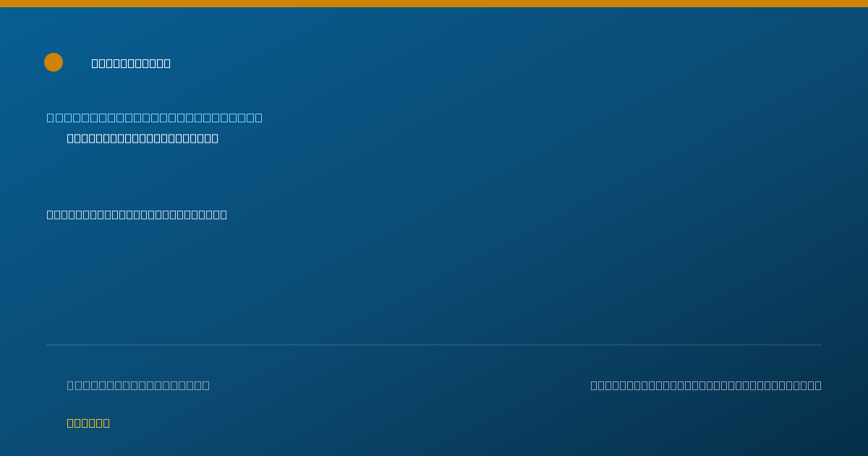Click the yellow text link at bottom left

pos(88,423)
